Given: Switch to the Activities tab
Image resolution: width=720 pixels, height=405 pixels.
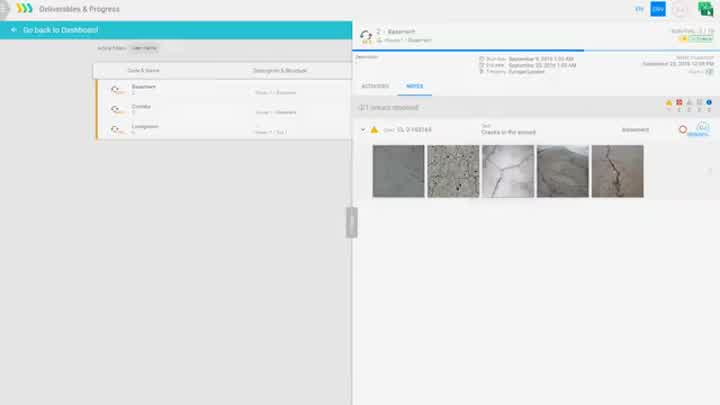Looking at the screenshot, I should click(x=375, y=86).
